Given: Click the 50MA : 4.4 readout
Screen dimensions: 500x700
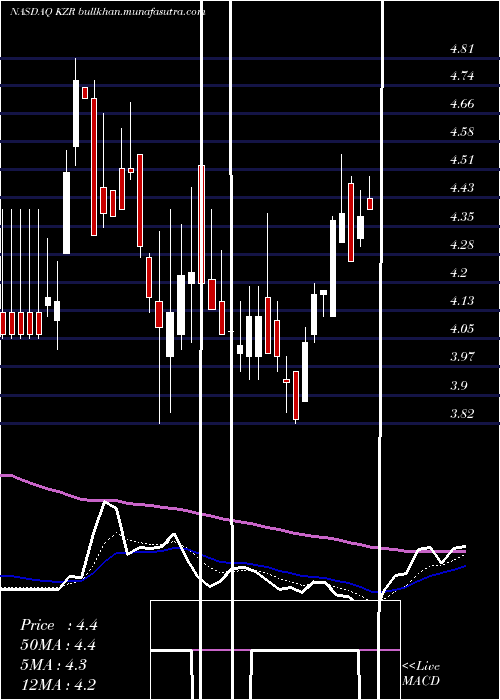Looking at the screenshot, I should pyautogui.click(x=58, y=645).
